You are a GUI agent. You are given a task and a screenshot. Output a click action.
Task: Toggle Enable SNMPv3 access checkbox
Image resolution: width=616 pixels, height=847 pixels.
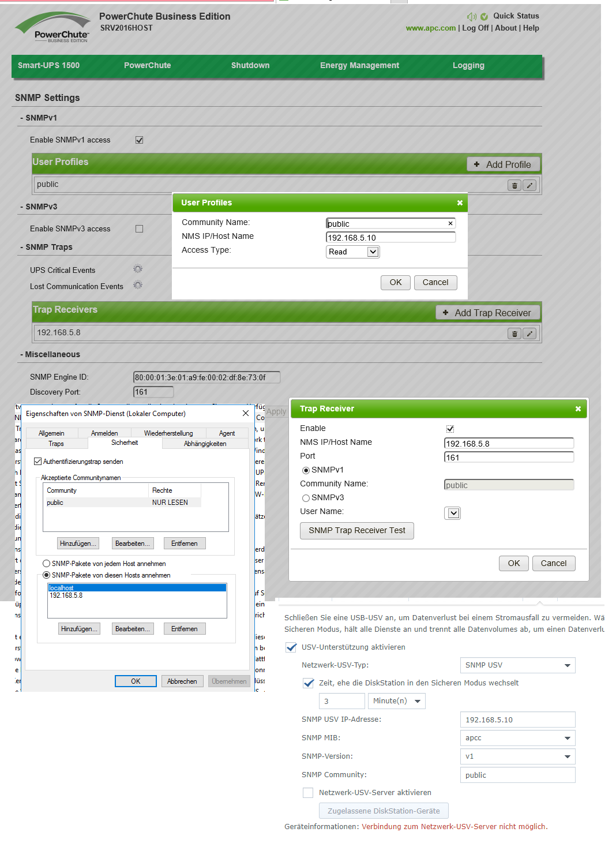click(139, 228)
